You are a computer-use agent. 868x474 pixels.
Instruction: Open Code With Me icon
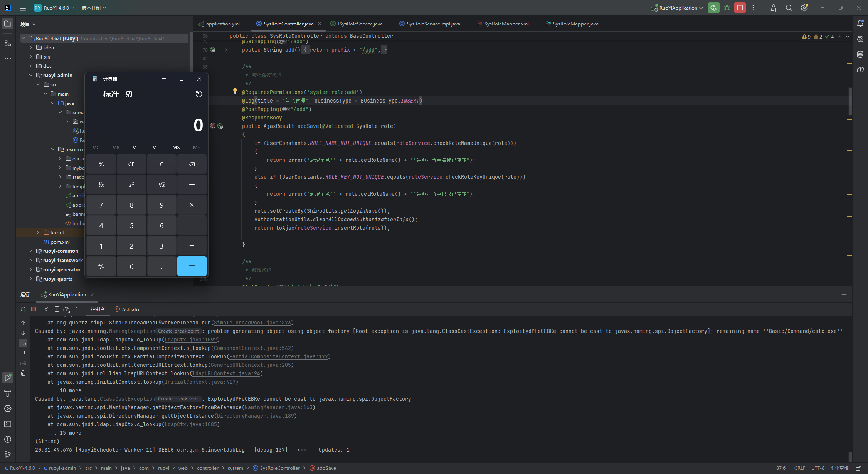click(774, 8)
